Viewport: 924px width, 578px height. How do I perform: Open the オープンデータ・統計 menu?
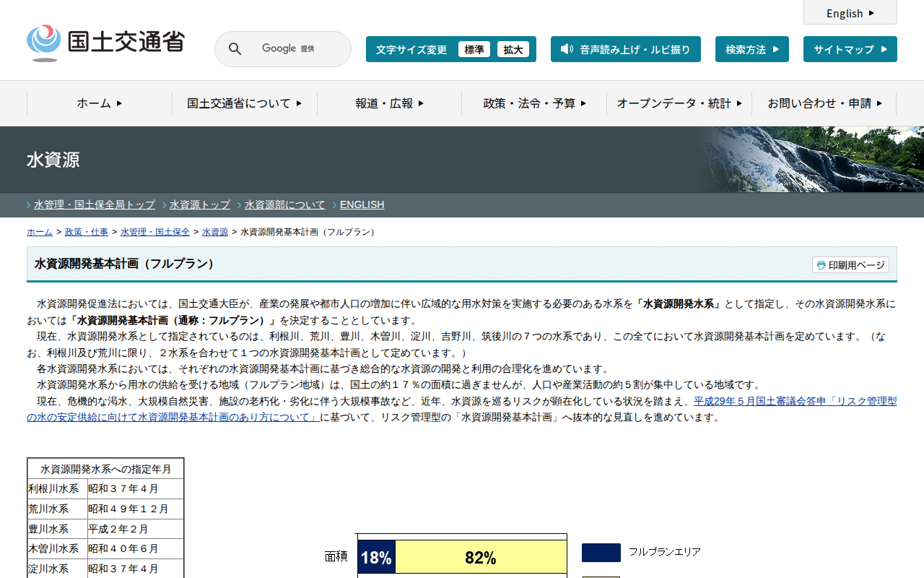tap(679, 103)
